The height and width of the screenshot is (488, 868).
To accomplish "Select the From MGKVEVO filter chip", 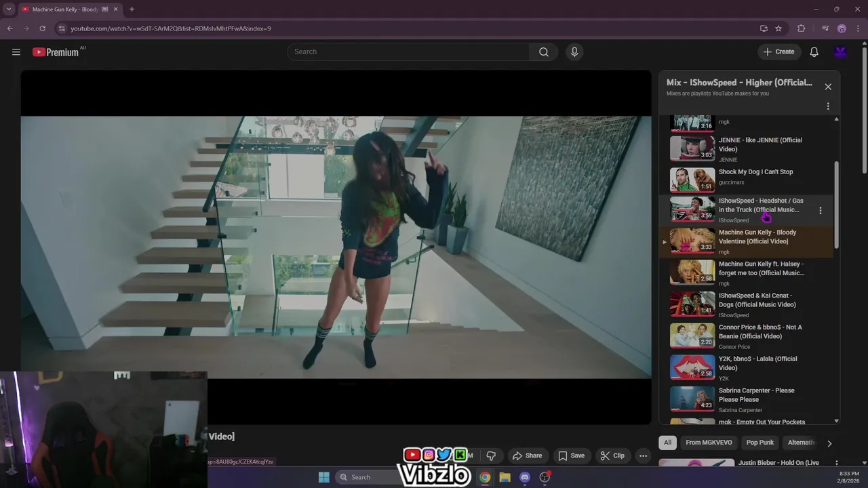I will 709,443.
